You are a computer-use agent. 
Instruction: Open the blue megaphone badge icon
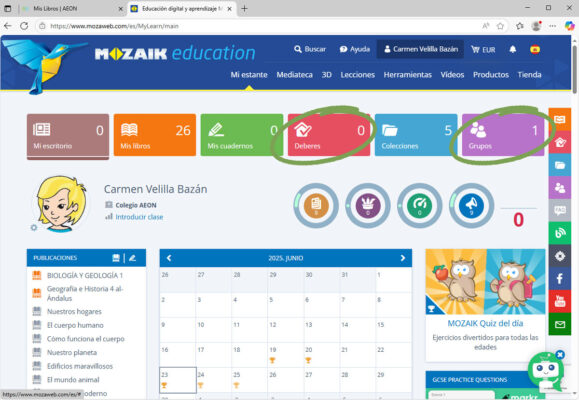471,205
